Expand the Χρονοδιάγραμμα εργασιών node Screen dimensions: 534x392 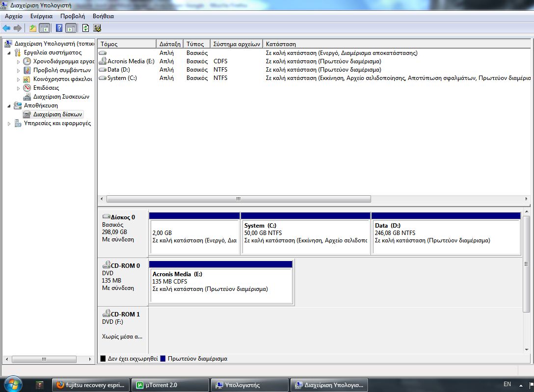(18, 62)
